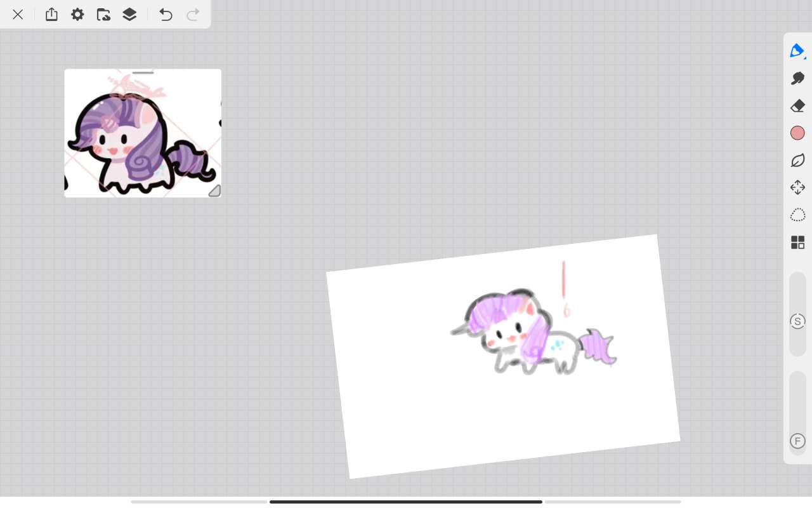Select the smudge tool
Screen dimensions: 812x508
pos(797,78)
